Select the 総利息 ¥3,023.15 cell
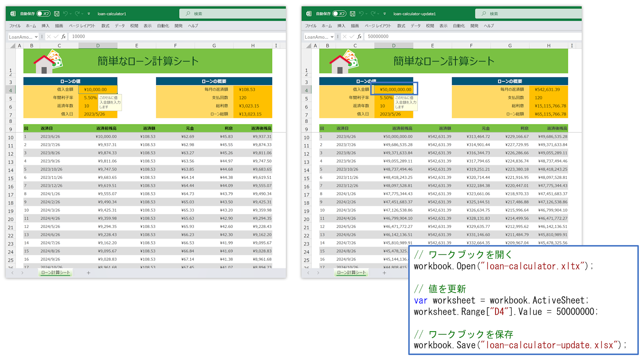Image resolution: width=644 pixels, height=361 pixels. [x=253, y=106]
